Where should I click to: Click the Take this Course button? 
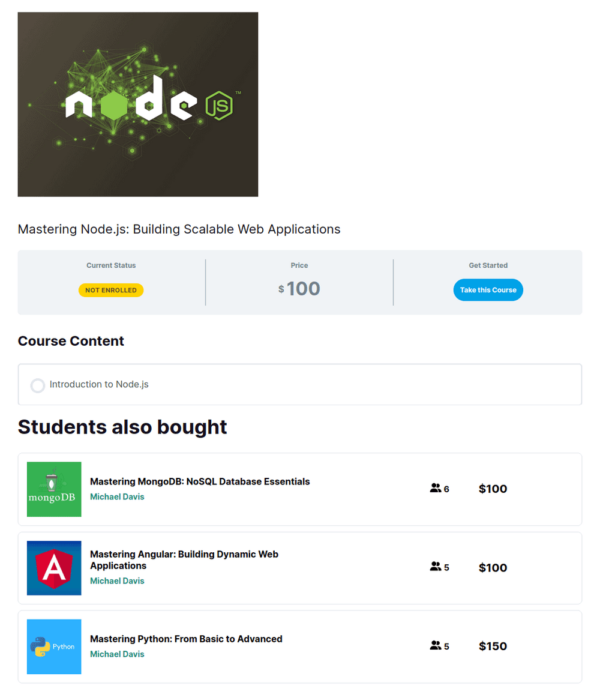tap(488, 290)
